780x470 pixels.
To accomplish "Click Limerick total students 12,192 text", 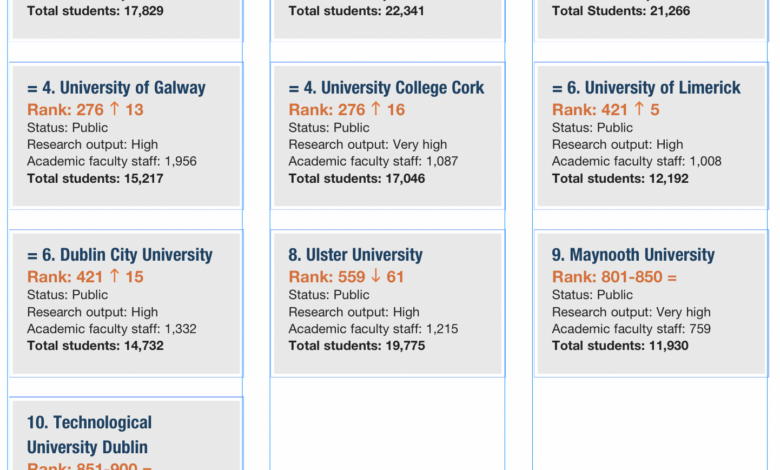I will point(620,179).
